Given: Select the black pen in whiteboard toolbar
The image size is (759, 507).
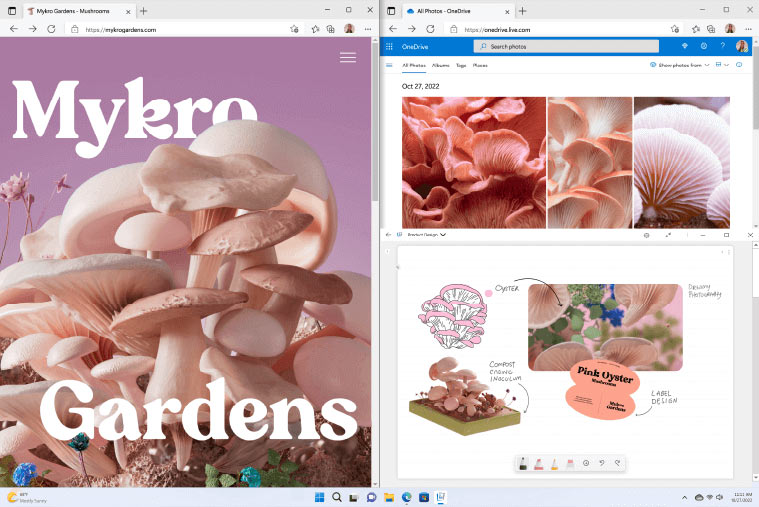Looking at the screenshot, I should click(x=525, y=463).
